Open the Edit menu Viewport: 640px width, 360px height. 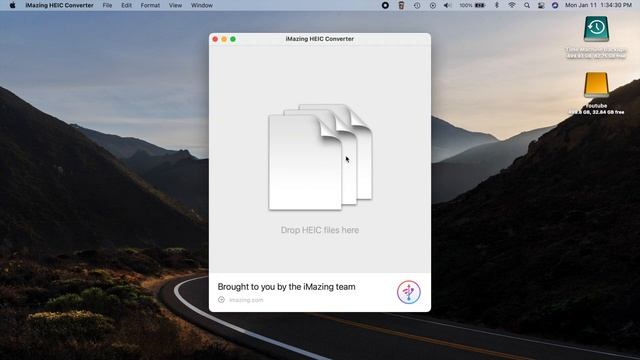(127, 5)
